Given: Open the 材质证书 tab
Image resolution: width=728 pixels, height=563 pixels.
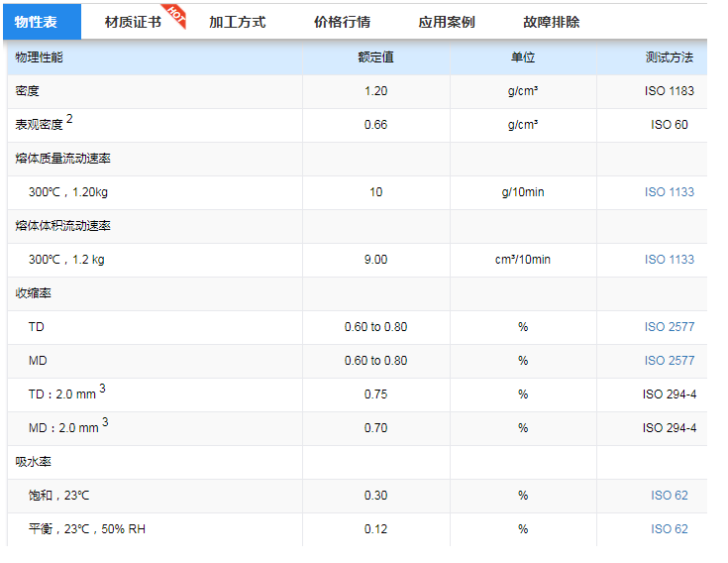Looking at the screenshot, I should coord(133,22).
